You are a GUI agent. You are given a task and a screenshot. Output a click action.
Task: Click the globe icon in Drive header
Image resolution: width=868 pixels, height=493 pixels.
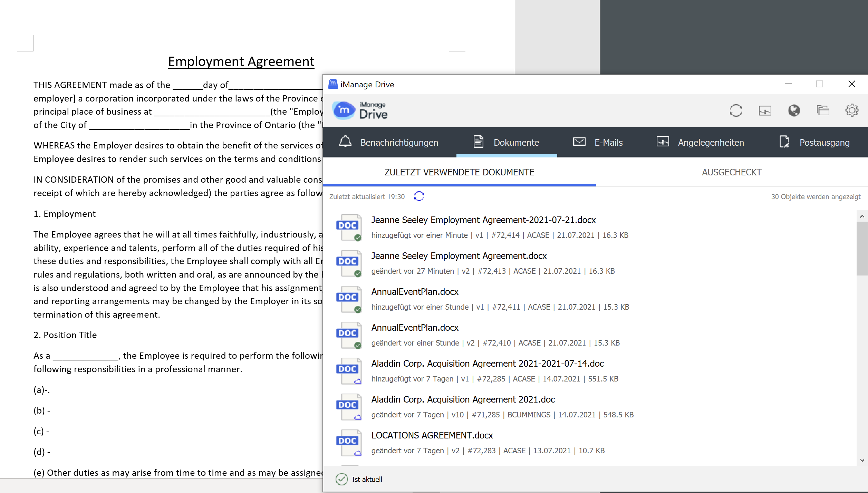tap(794, 110)
